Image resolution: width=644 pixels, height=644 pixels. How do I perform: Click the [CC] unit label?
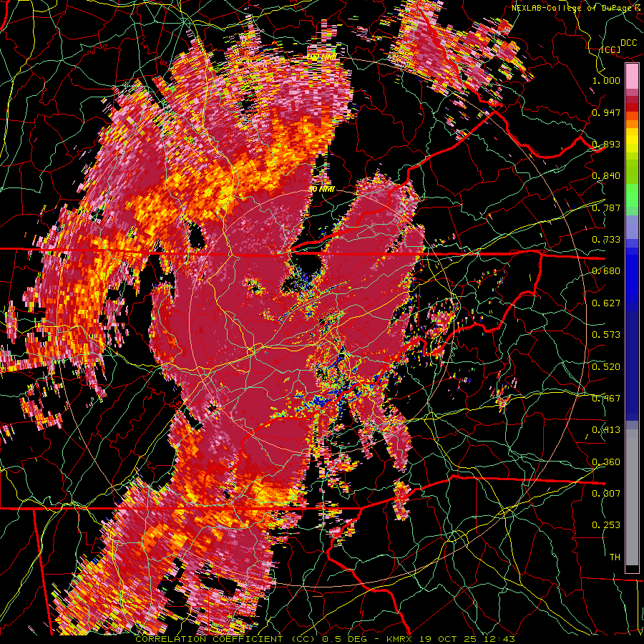pyautogui.click(x=611, y=49)
